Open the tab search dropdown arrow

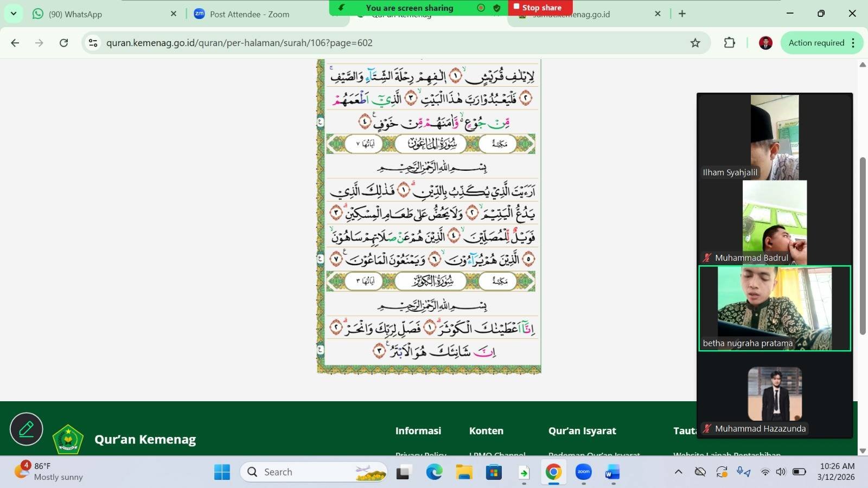pyautogui.click(x=12, y=14)
